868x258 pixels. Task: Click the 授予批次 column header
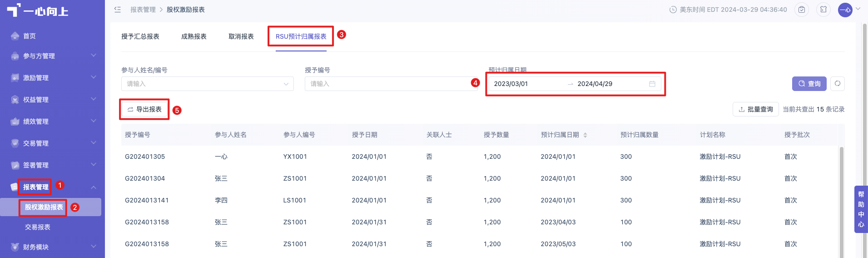797,135
